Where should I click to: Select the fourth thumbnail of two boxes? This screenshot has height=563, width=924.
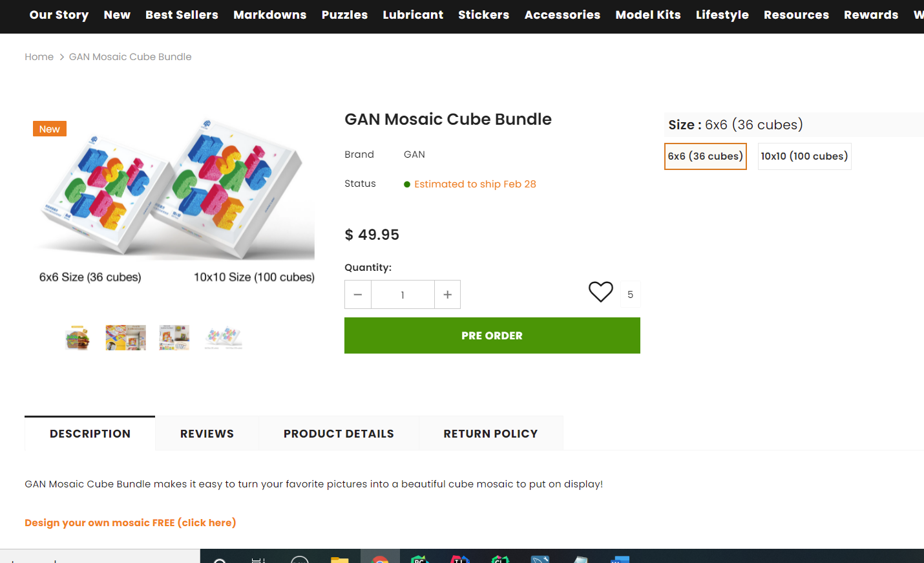click(x=223, y=337)
